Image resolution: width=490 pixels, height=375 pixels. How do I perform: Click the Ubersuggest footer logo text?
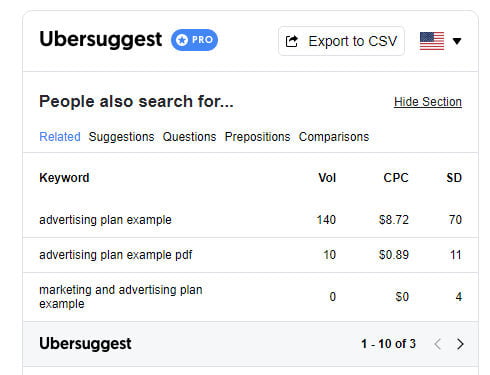(x=85, y=344)
